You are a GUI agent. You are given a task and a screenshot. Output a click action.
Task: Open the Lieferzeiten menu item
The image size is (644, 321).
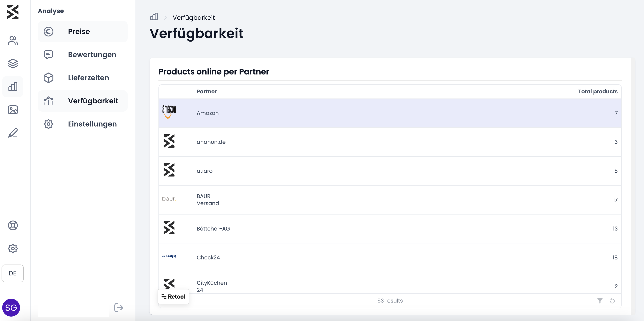(83, 78)
